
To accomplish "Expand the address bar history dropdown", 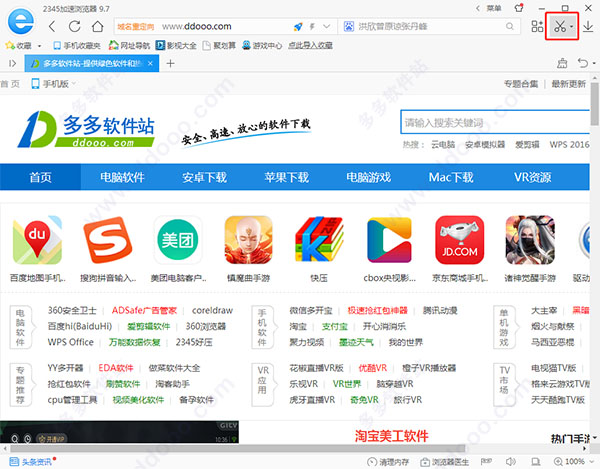I will 326,26.
